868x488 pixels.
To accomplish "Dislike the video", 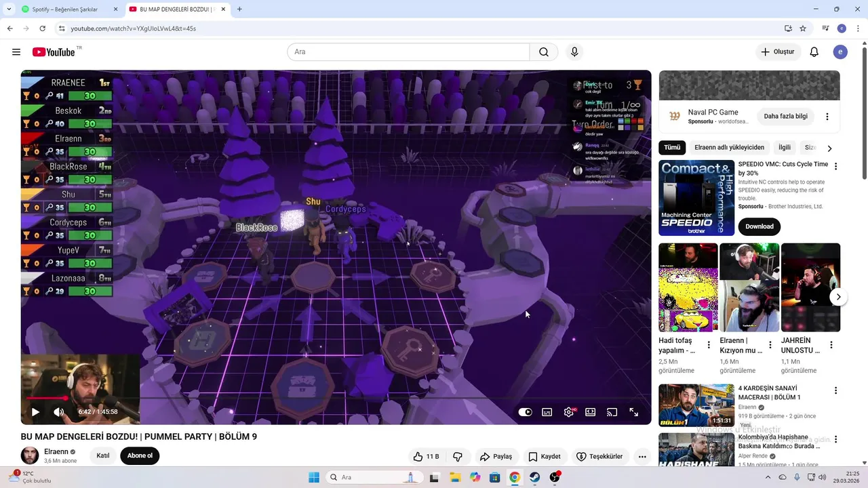I will (x=458, y=456).
